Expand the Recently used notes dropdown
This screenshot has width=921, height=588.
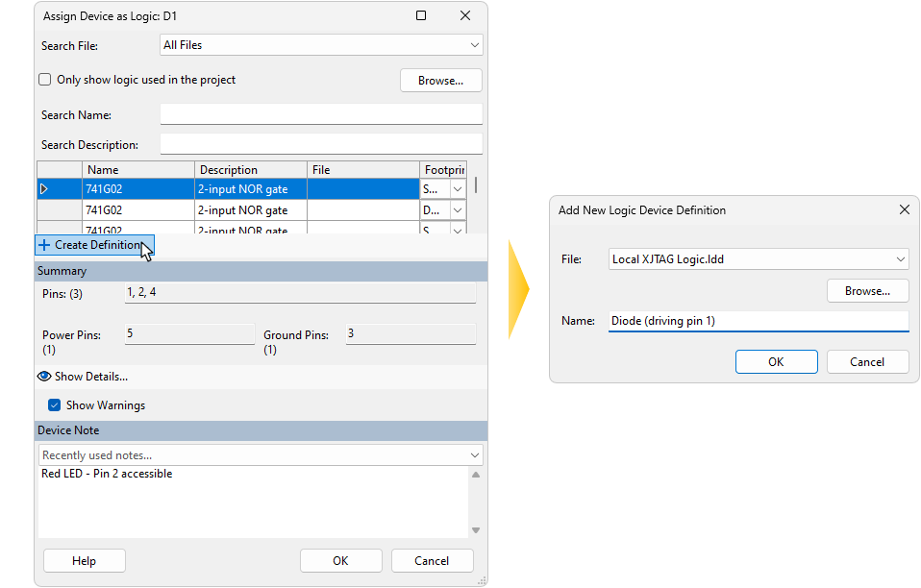(x=475, y=455)
